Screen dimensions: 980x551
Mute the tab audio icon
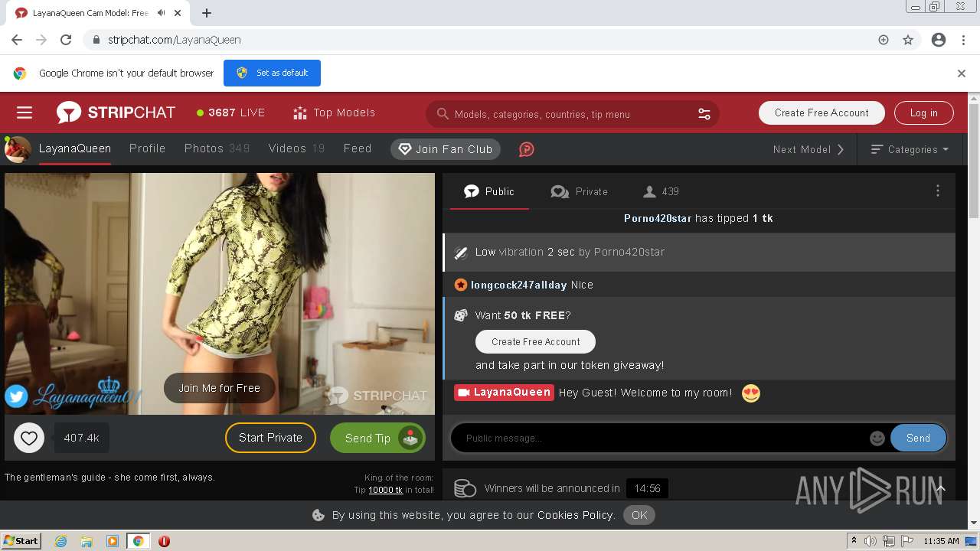point(161,13)
